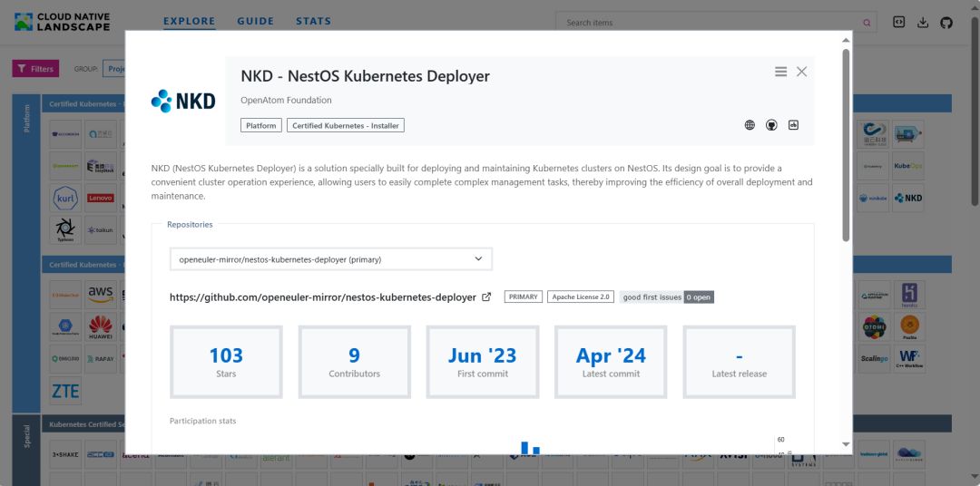Click the search magnifier icon
This screenshot has width=980, height=486.
tap(867, 23)
